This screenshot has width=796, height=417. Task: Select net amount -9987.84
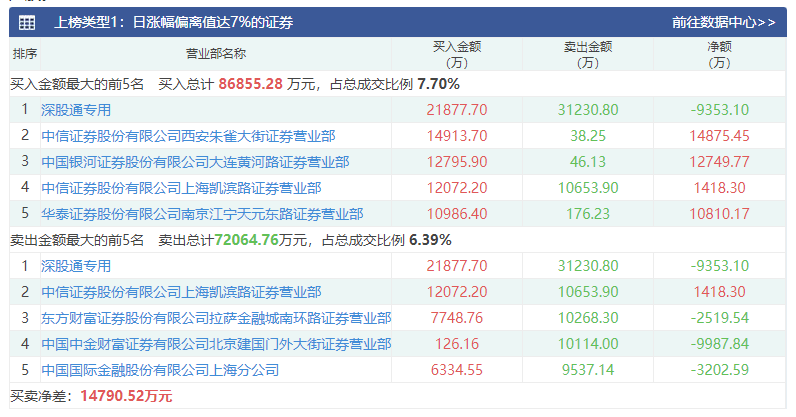pyautogui.click(x=719, y=344)
